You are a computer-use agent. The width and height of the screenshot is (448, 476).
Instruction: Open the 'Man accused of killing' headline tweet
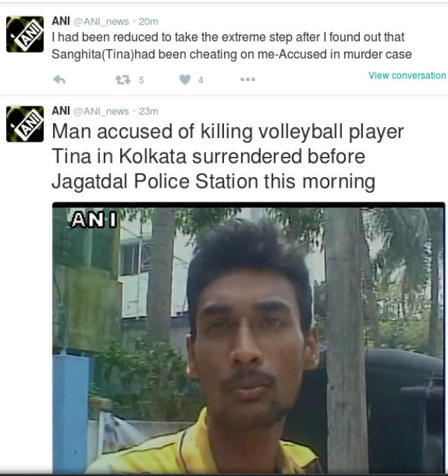pyautogui.click(x=228, y=156)
